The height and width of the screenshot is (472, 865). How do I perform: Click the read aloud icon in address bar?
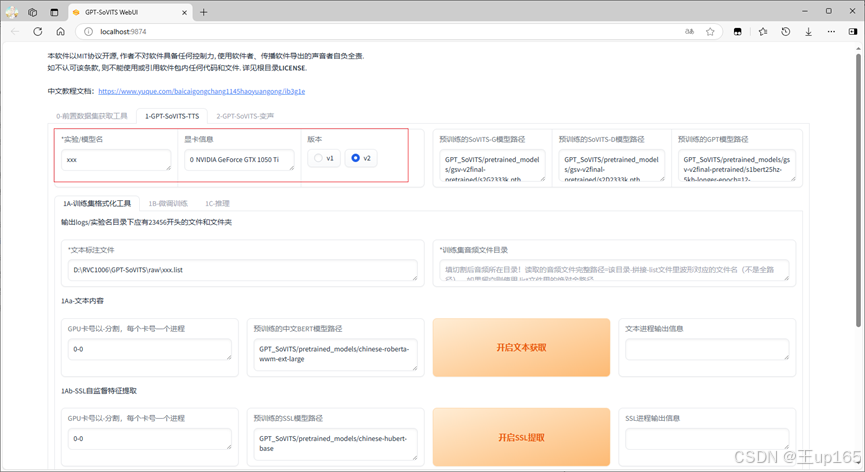pos(689,31)
